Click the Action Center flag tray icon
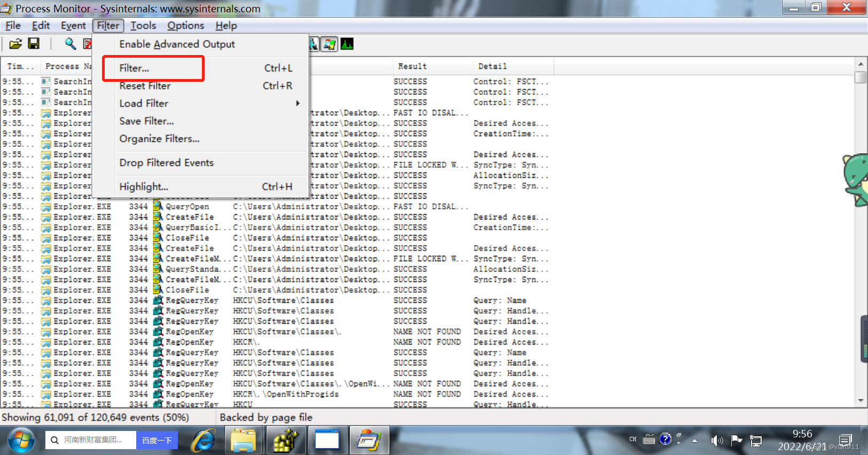The height and width of the screenshot is (455, 868). [737, 440]
